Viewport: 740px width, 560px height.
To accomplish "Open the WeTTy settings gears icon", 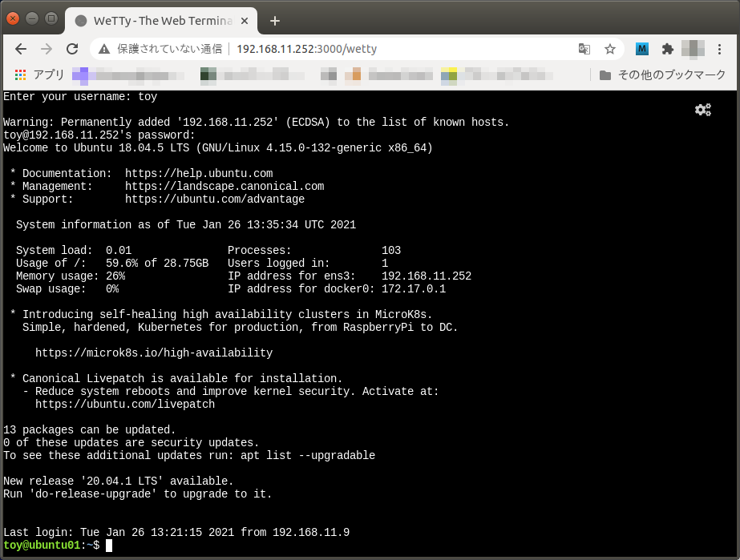I will tap(702, 110).
